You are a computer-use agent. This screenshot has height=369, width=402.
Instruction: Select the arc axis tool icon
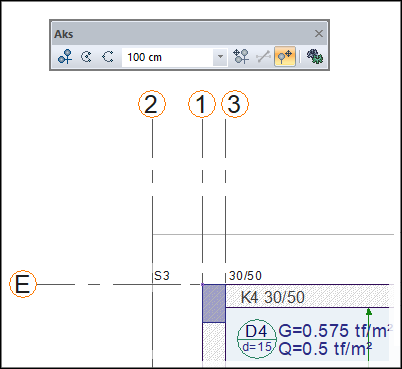point(108,57)
